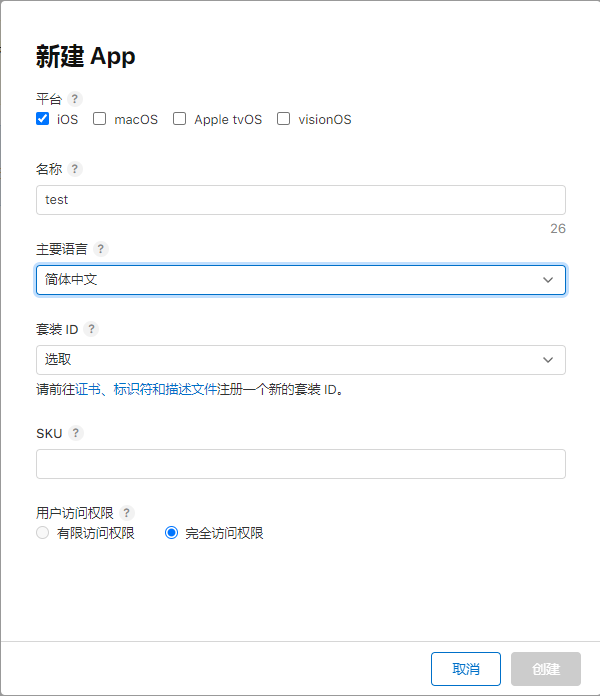
Task: Click the chevron arrow in 套装 ID selector
Action: (x=548, y=360)
